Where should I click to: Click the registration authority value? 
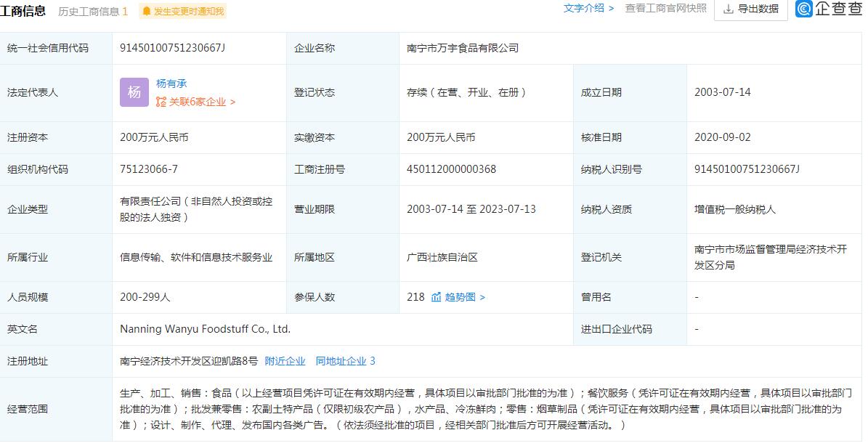click(771, 257)
